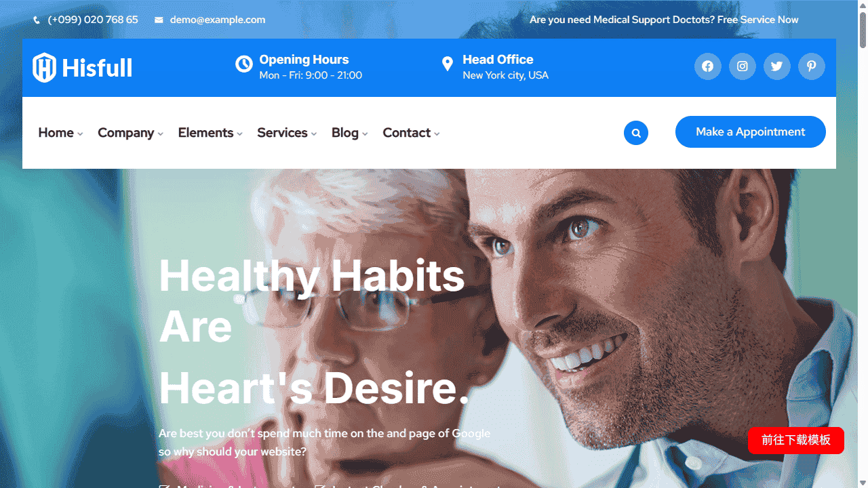Open the Contact menu item
The image size is (868, 488).
pyautogui.click(x=411, y=133)
